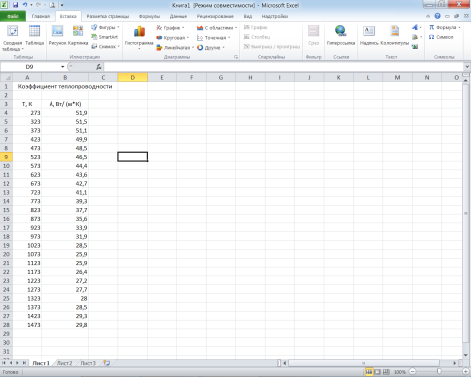The image size is (471, 377).
Task: Switch to the Данные tab
Action: click(x=178, y=16)
